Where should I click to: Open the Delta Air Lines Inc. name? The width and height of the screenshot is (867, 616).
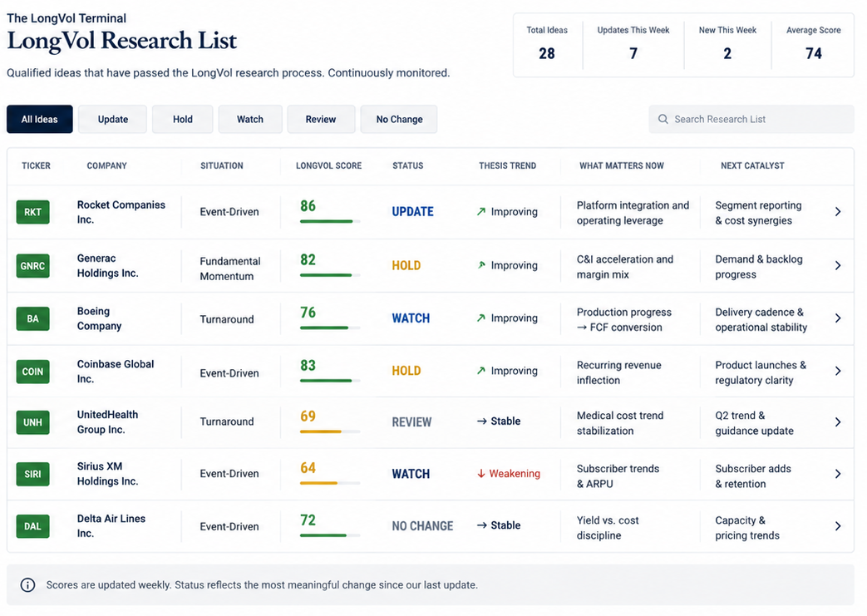[111, 526]
